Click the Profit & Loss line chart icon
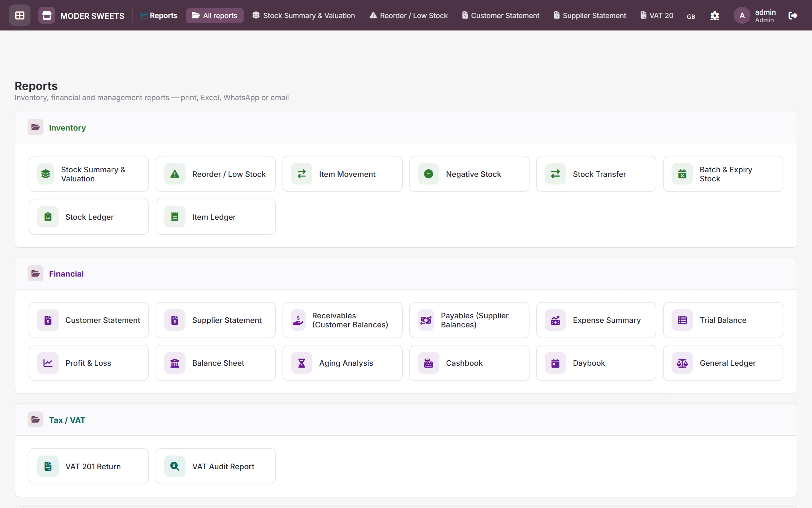Viewport: 812px width, 508px height. [x=48, y=363]
